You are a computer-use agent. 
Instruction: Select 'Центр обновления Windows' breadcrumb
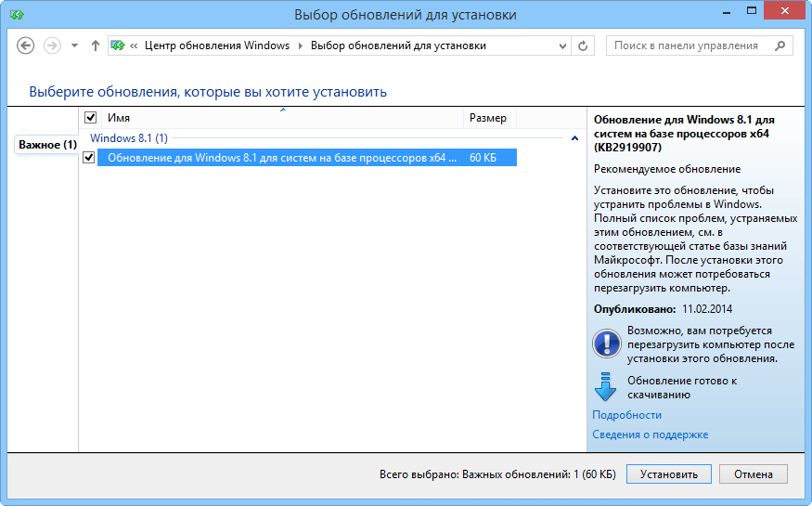tap(217, 45)
